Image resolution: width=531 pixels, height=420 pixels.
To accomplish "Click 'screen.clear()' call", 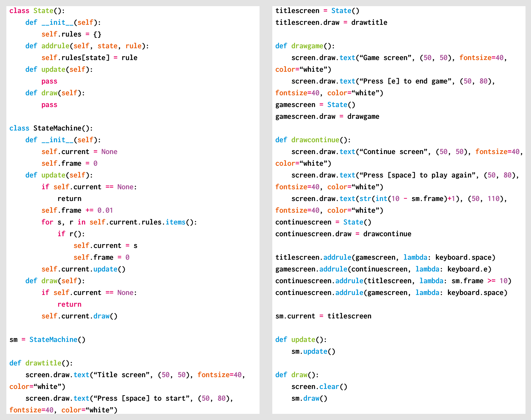I will (319, 387).
